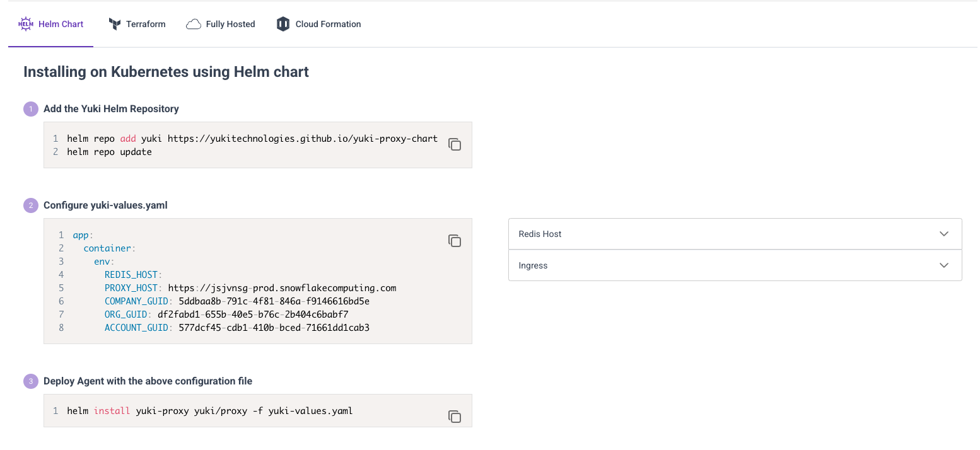Copy the helm repo add commands
The image size is (980, 450).
pos(455,144)
